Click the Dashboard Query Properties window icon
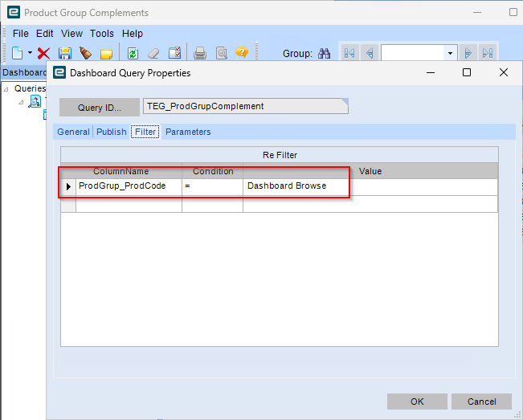Image resolution: width=523 pixels, height=420 pixels. (59, 72)
